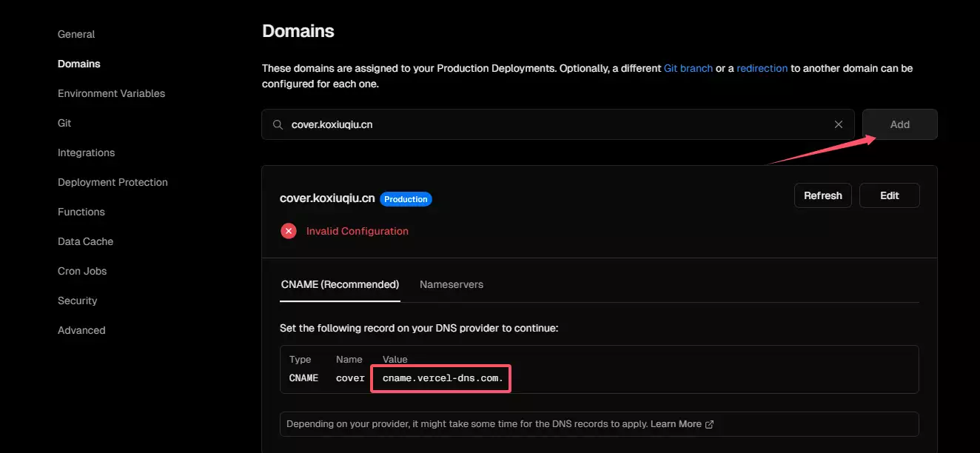Open General settings in sidebar
The width and height of the screenshot is (980, 453).
(x=76, y=34)
